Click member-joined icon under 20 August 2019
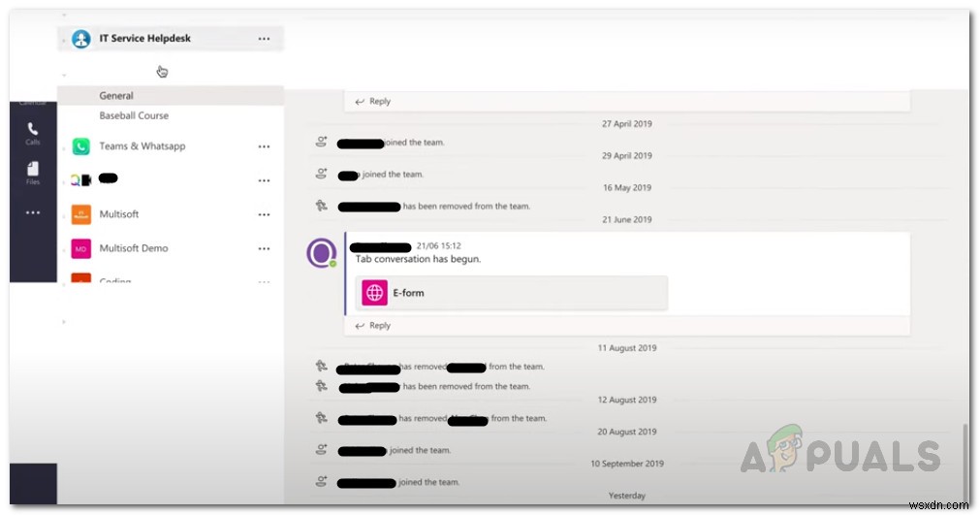Screen dimensions: 980x515 [x=321, y=449]
